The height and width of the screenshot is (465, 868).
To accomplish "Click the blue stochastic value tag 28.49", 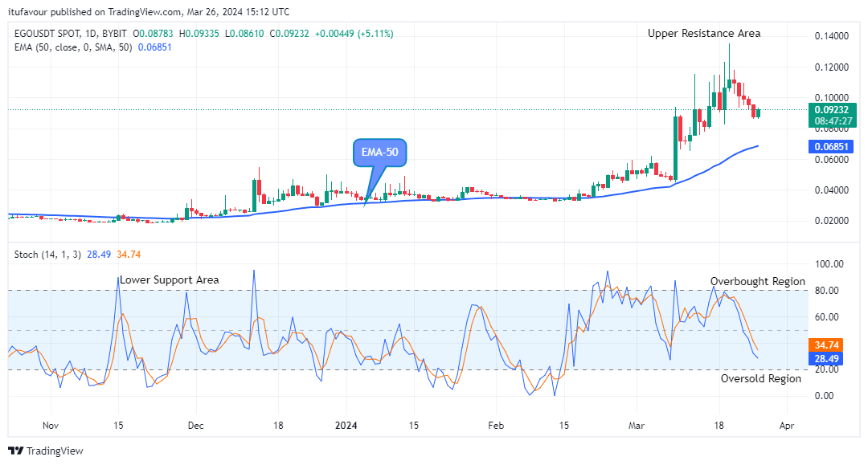I will point(826,359).
